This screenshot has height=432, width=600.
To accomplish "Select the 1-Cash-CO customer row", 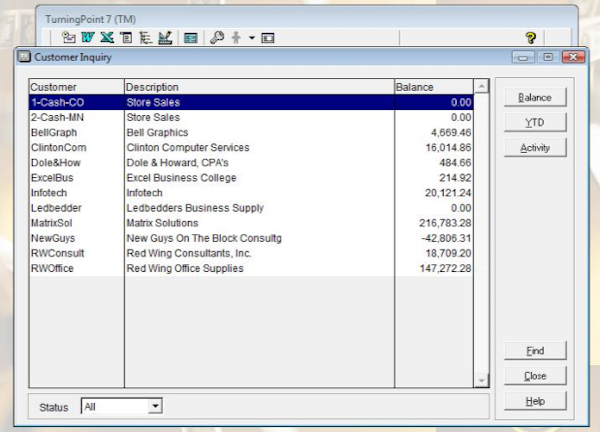I will [x=251, y=102].
